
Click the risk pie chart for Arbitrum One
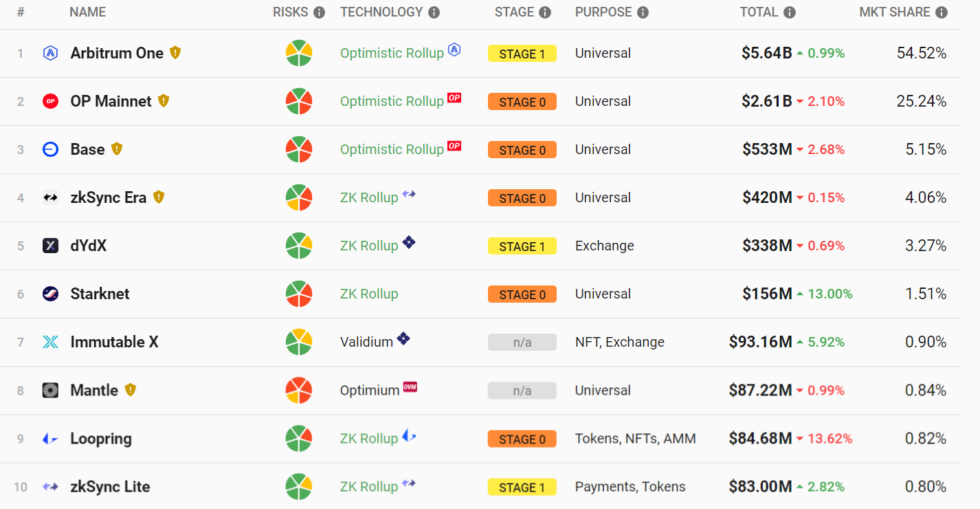[x=299, y=53]
